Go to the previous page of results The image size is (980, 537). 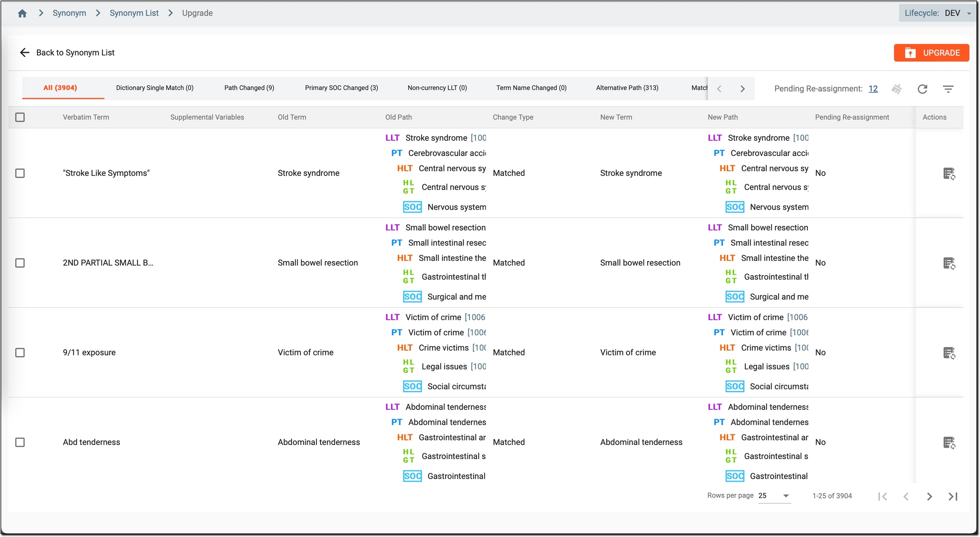tap(906, 496)
